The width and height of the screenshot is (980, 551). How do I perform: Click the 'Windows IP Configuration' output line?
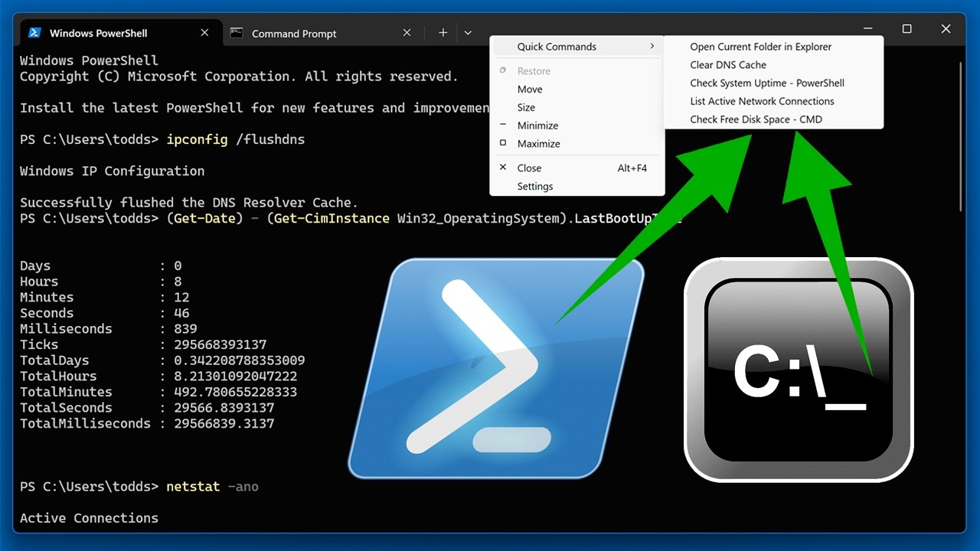click(x=112, y=171)
